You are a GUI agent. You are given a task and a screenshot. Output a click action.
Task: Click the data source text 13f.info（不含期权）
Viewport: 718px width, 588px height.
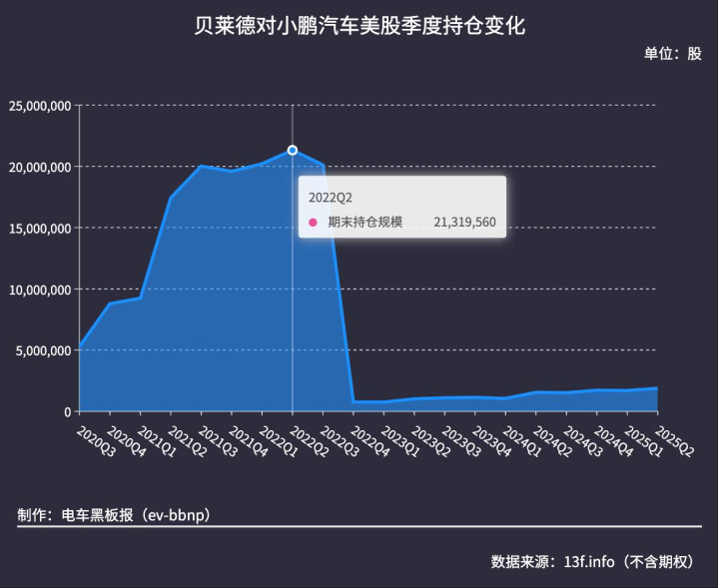point(631,561)
